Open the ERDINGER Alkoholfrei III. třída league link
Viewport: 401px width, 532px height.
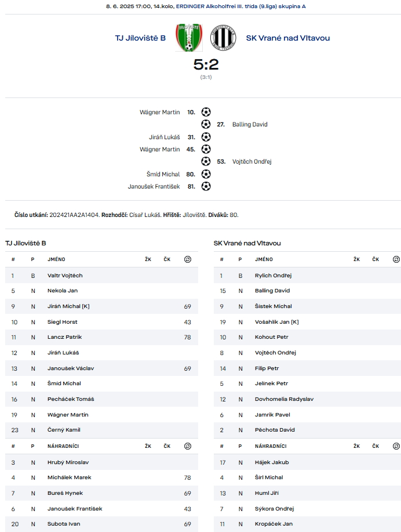(x=240, y=6)
